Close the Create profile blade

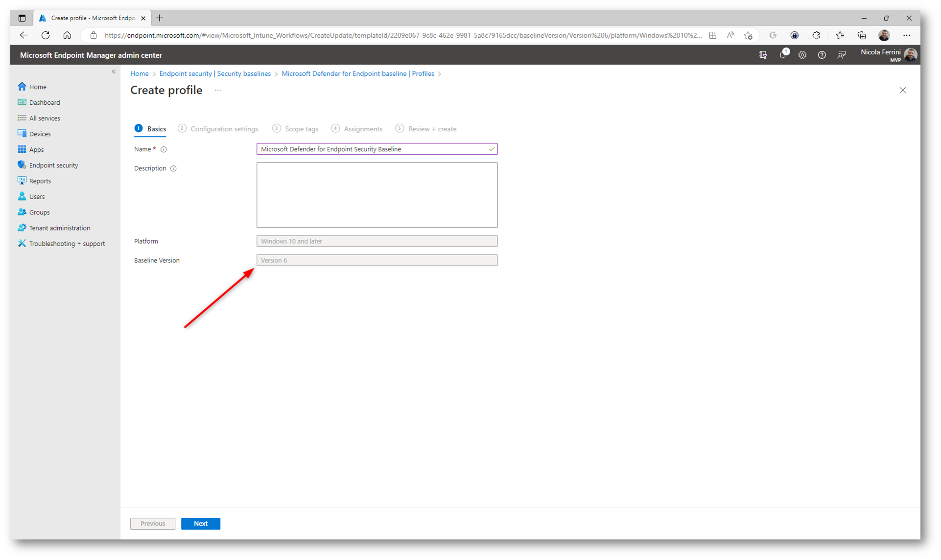coord(902,90)
